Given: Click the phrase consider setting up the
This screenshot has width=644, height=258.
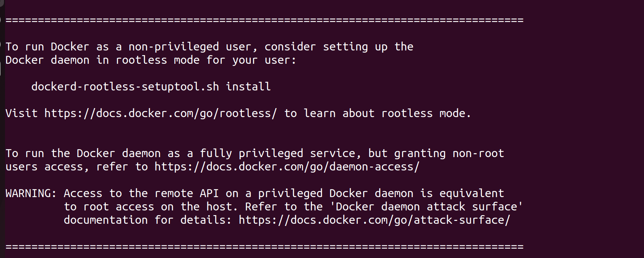Looking at the screenshot, I should point(339,47).
